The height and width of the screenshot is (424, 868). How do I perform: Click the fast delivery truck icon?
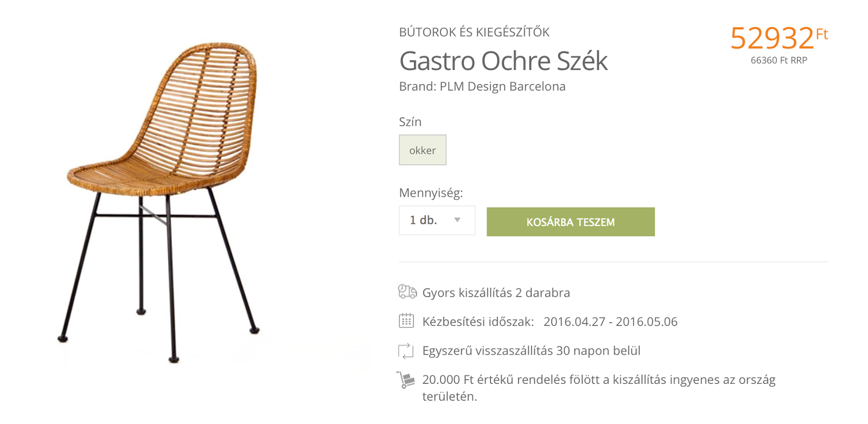point(407,292)
